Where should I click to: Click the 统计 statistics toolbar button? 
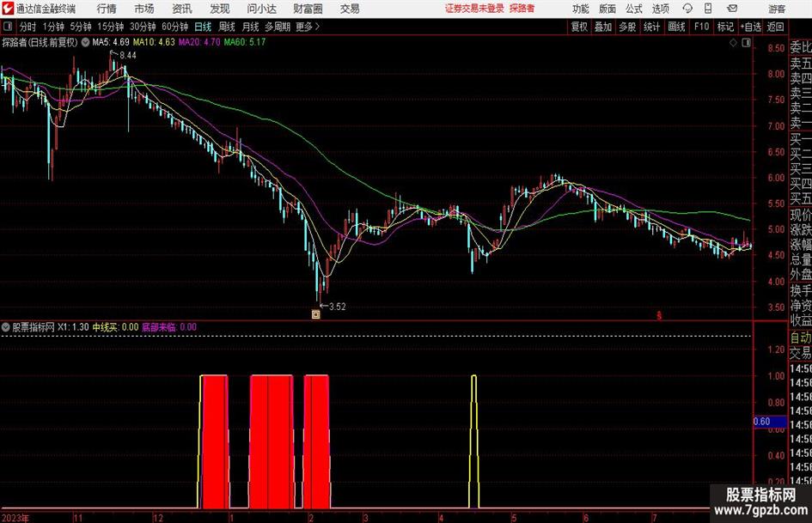click(x=651, y=27)
